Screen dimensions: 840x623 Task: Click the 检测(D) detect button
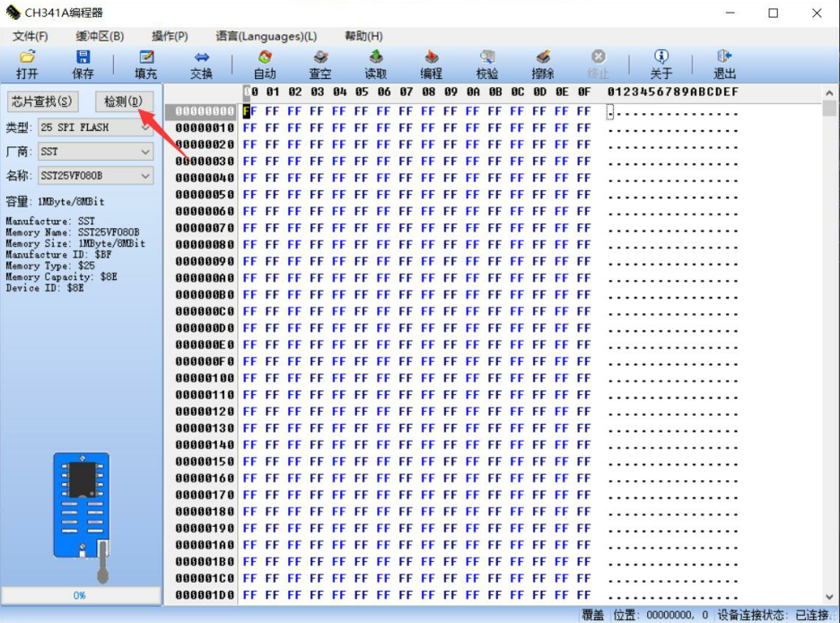(x=124, y=101)
